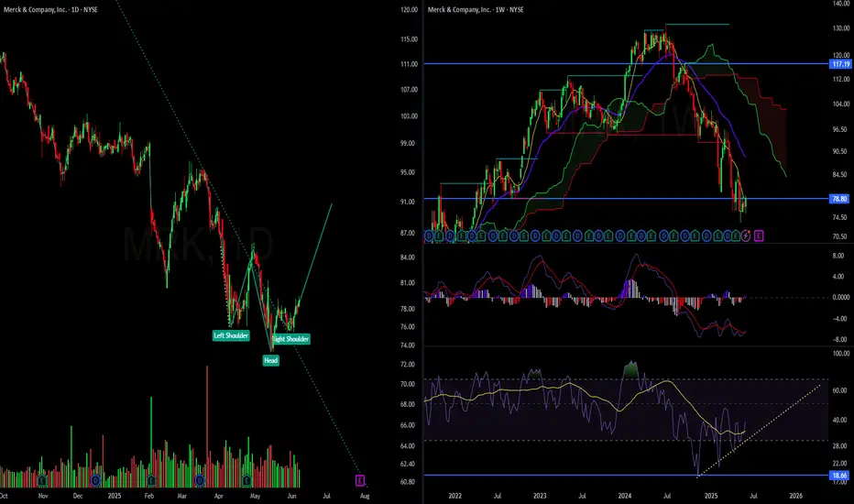Click the lightning bolt event icon on weekly chart
The image size is (854, 504).
pyautogui.click(x=746, y=236)
